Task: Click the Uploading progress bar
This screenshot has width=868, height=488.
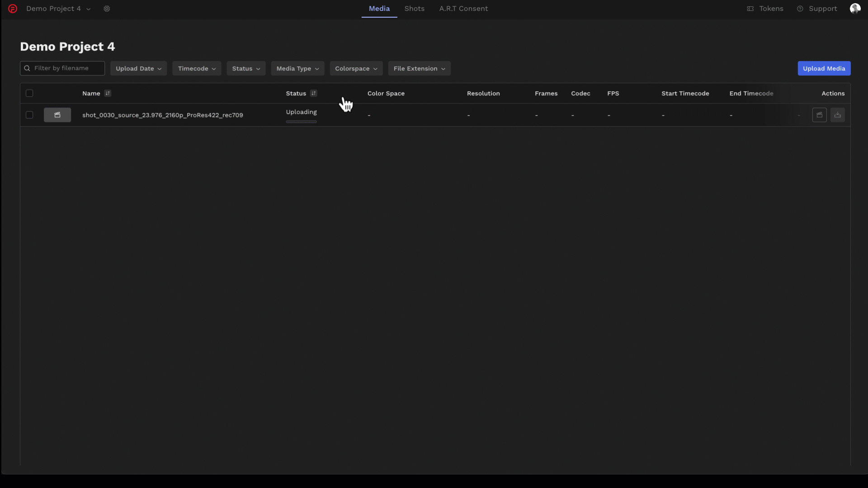Action: tap(301, 122)
